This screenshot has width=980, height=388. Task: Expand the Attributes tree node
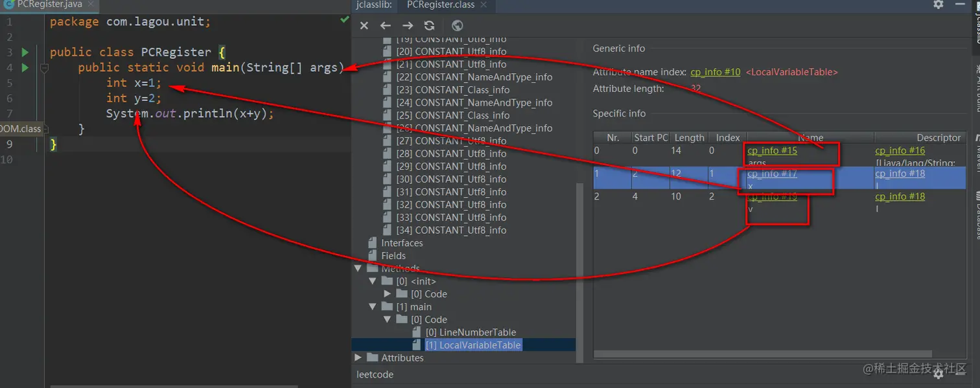pos(358,358)
